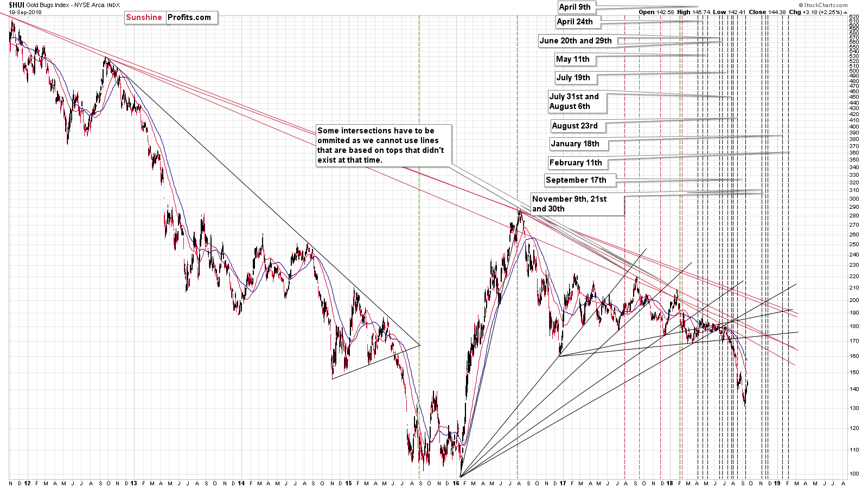Click the 150 price level on right axis
This screenshot has width=868, height=488.
(x=854, y=373)
